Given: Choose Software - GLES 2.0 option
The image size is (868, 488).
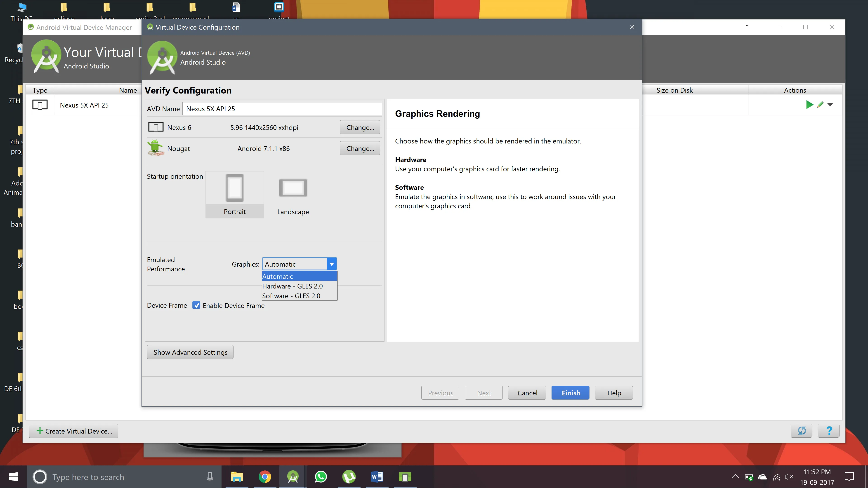Looking at the screenshot, I should [x=291, y=296].
